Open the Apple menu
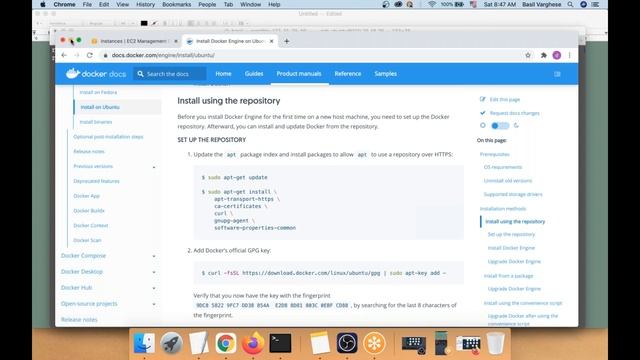Image resolution: width=640 pixels, height=360 pixels. tap(42, 4)
